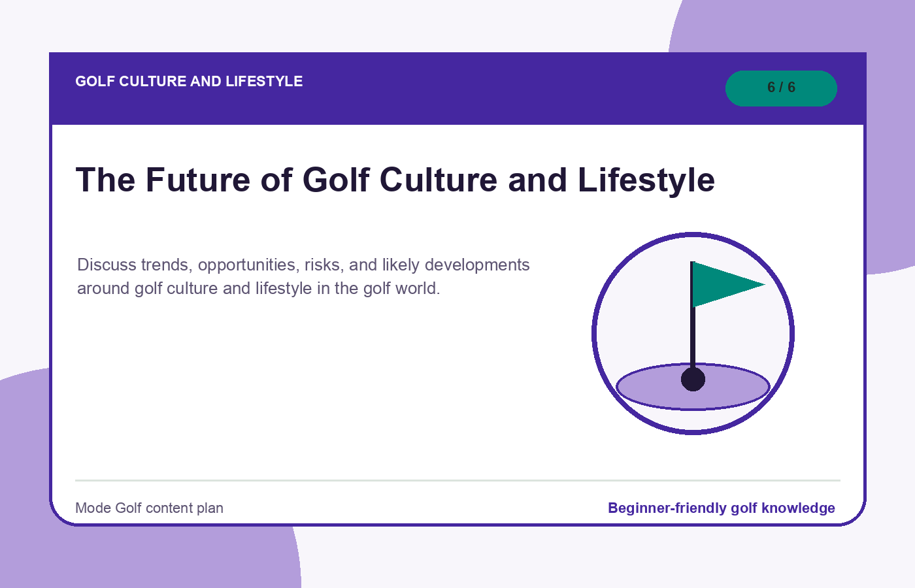Click the 'Mode Golf content plan' footer text
Viewport: 915px width, 588px height.
(x=149, y=508)
